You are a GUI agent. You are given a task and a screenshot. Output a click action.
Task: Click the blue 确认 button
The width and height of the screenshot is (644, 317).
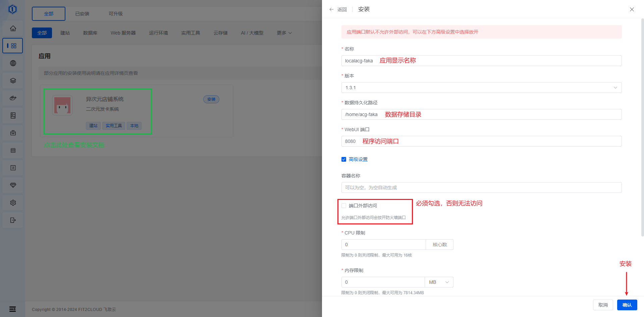tap(627, 305)
